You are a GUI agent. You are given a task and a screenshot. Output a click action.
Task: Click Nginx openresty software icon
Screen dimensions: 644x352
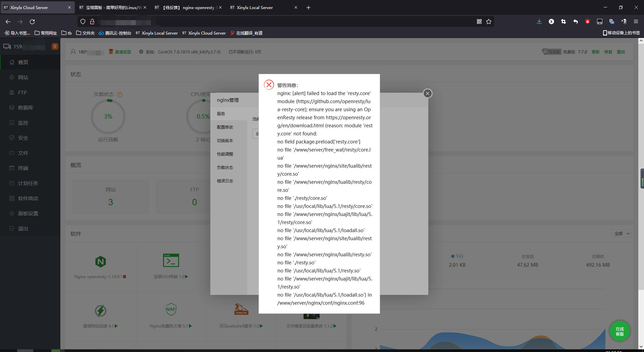click(x=101, y=261)
